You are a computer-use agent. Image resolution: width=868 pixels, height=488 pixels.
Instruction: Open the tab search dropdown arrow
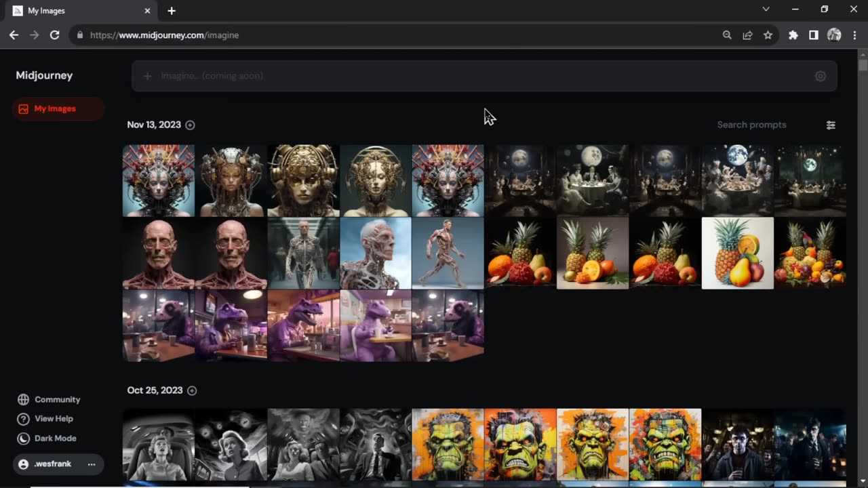[x=766, y=9]
